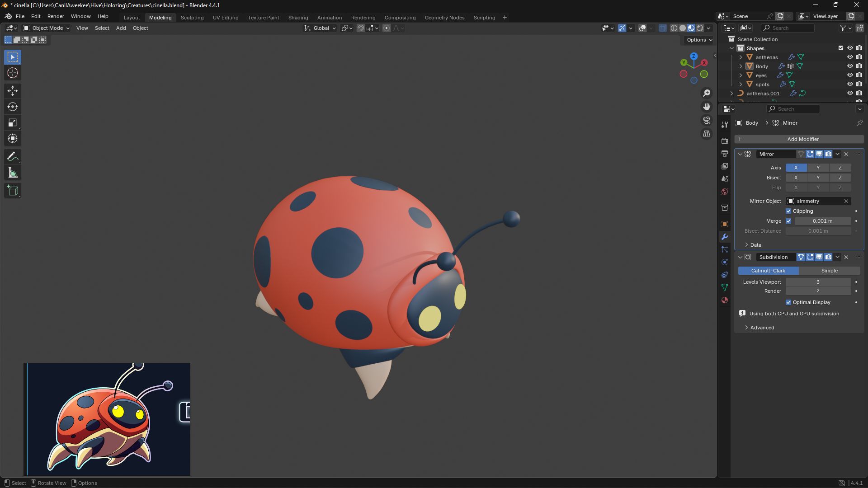Collapse the Subdivision modifier panel

(x=740, y=257)
